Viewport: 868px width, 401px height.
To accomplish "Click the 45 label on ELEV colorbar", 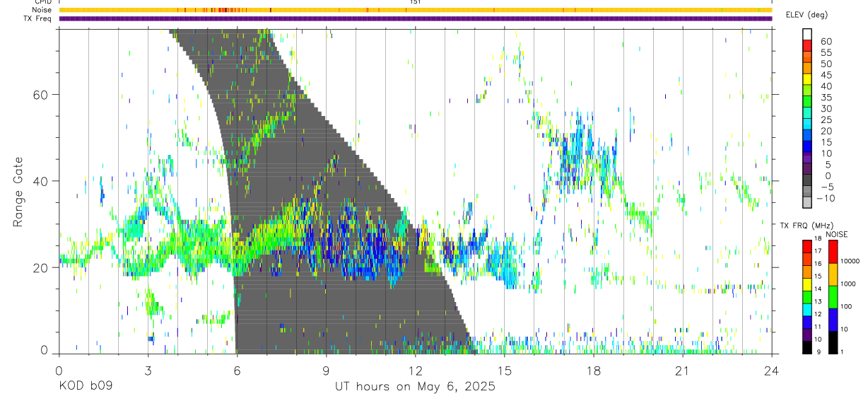I will pyautogui.click(x=826, y=75).
